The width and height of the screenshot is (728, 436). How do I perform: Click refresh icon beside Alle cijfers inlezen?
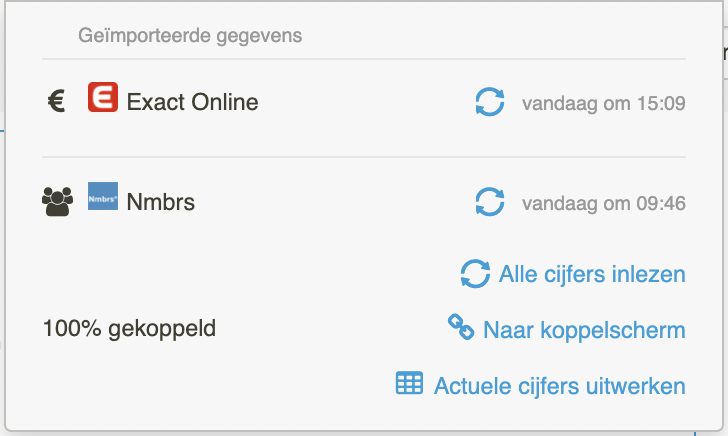pyautogui.click(x=475, y=273)
